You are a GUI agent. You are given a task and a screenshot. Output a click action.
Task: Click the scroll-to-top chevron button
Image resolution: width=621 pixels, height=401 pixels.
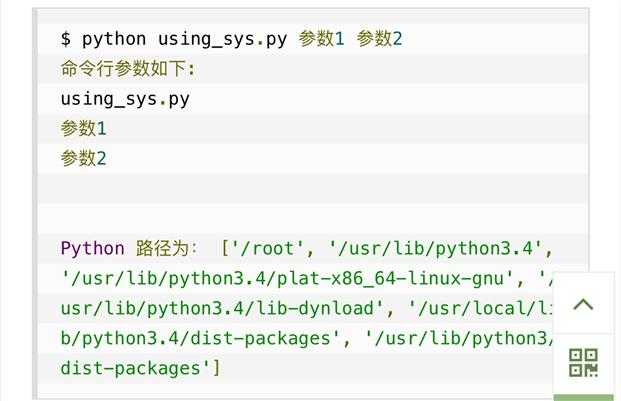click(x=583, y=305)
